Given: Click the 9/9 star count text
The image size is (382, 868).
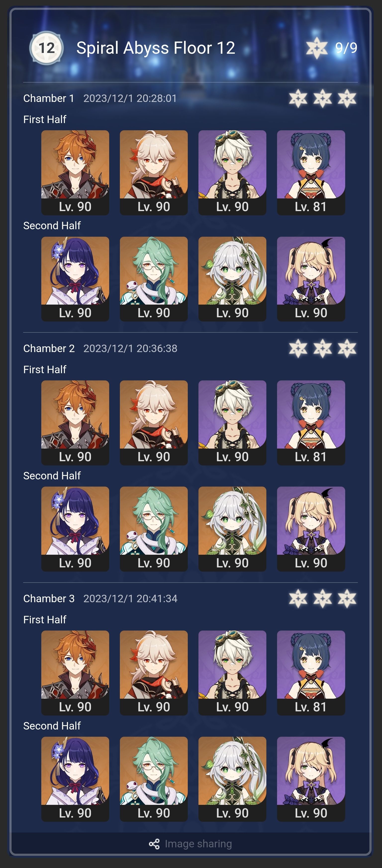Looking at the screenshot, I should pos(346,48).
